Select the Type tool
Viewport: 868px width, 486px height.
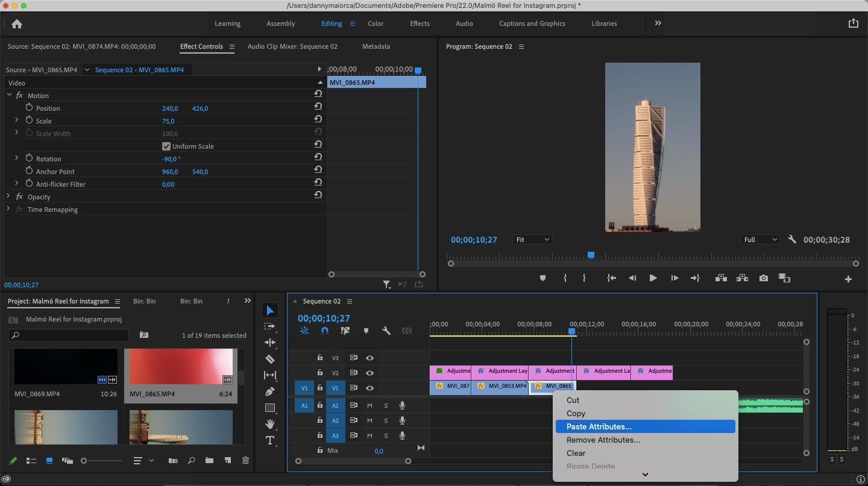(270, 440)
